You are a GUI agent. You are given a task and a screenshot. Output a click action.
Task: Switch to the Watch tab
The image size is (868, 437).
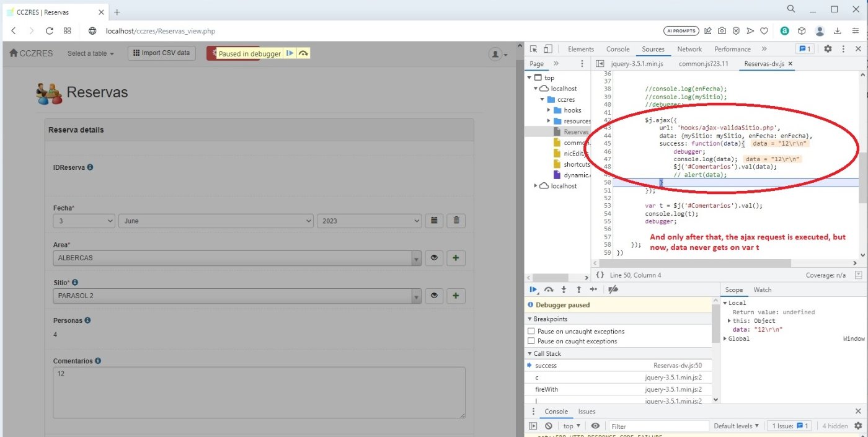[762, 289]
